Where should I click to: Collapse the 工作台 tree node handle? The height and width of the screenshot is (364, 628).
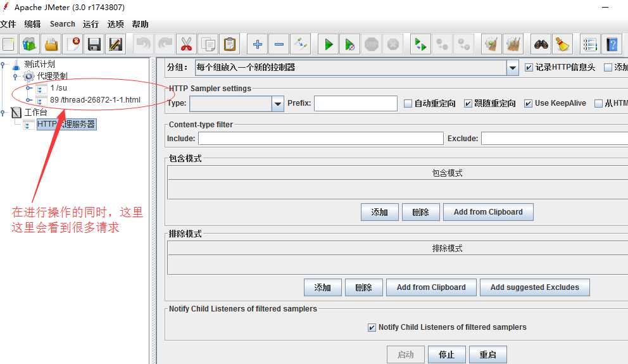(3, 113)
